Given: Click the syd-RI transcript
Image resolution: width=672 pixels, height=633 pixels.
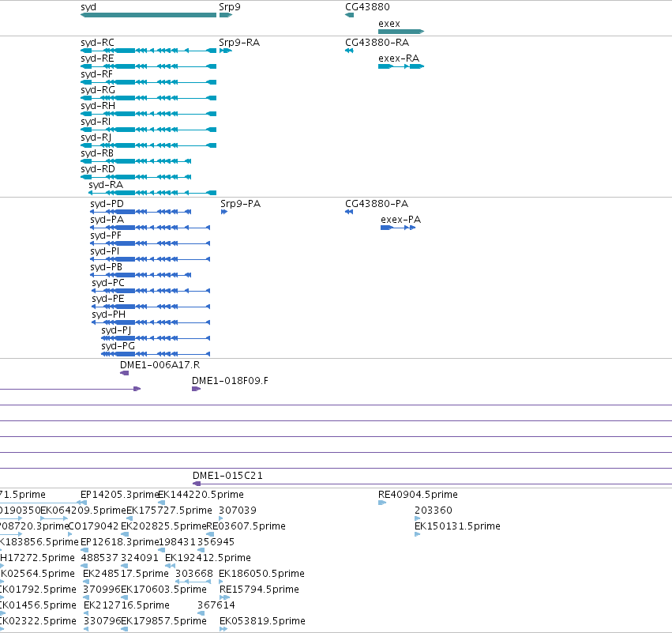Looking at the screenshot, I should (x=148, y=130).
